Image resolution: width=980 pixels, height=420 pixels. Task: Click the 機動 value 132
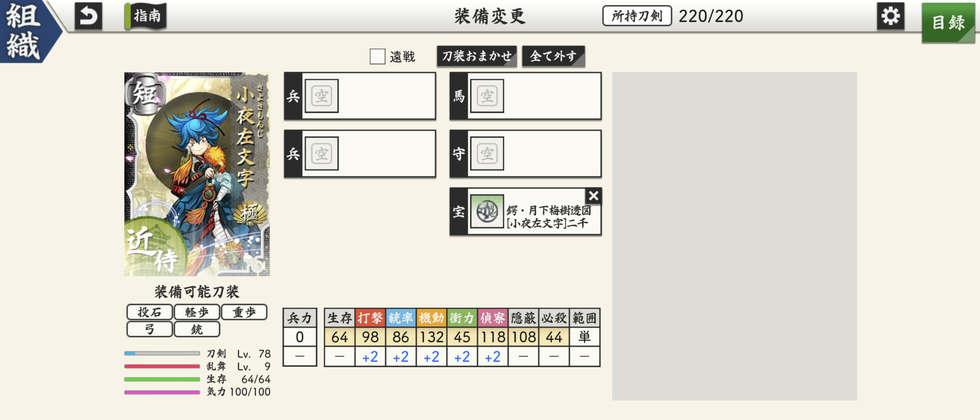[x=431, y=337]
